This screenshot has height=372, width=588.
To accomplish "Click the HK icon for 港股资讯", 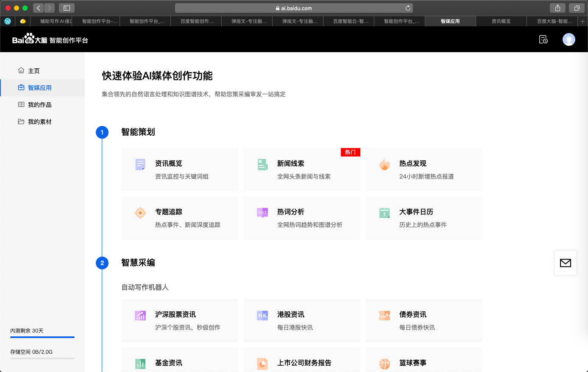I will (262, 315).
